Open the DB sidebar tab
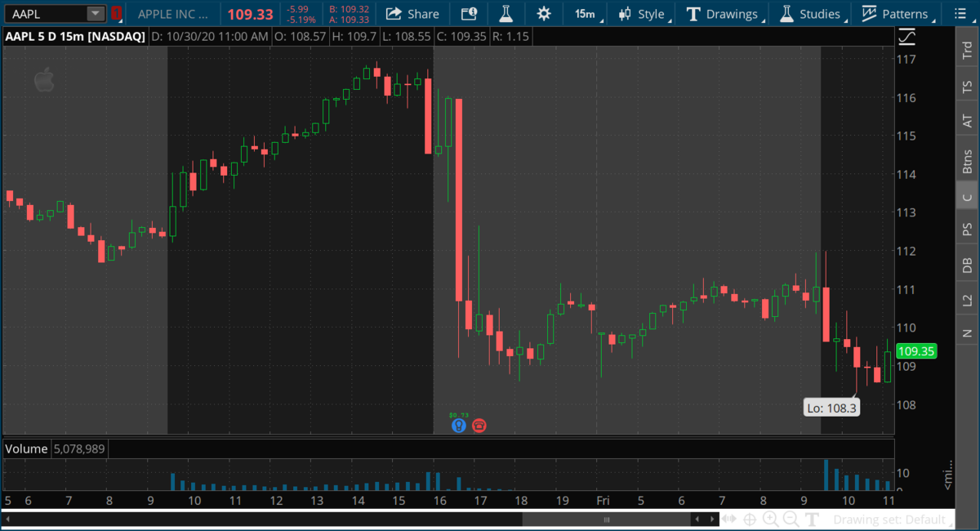The width and height of the screenshot is (980, 531). click(967, 265)
